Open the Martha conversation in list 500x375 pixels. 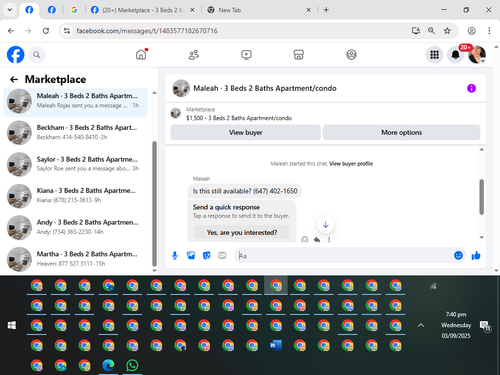pos(75,259)
